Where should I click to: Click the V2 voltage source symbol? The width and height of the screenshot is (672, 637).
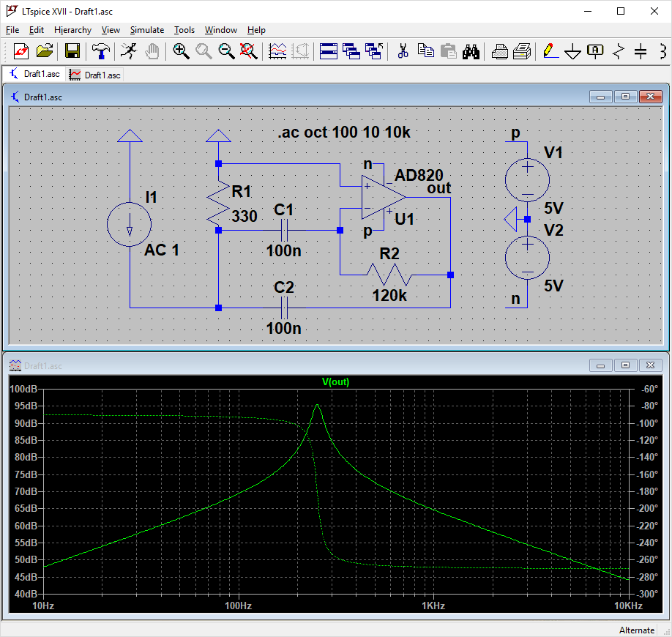[527, 258]
